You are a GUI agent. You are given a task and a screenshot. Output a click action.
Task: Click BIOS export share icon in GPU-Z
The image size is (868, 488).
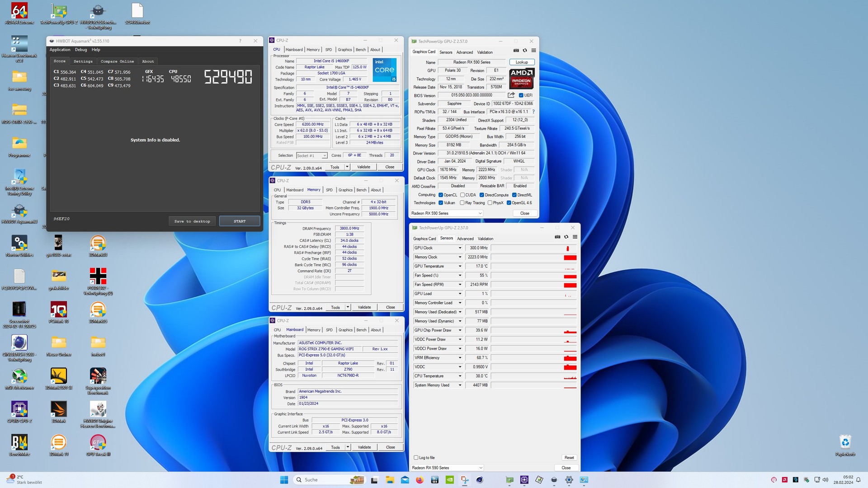point(511,95)
